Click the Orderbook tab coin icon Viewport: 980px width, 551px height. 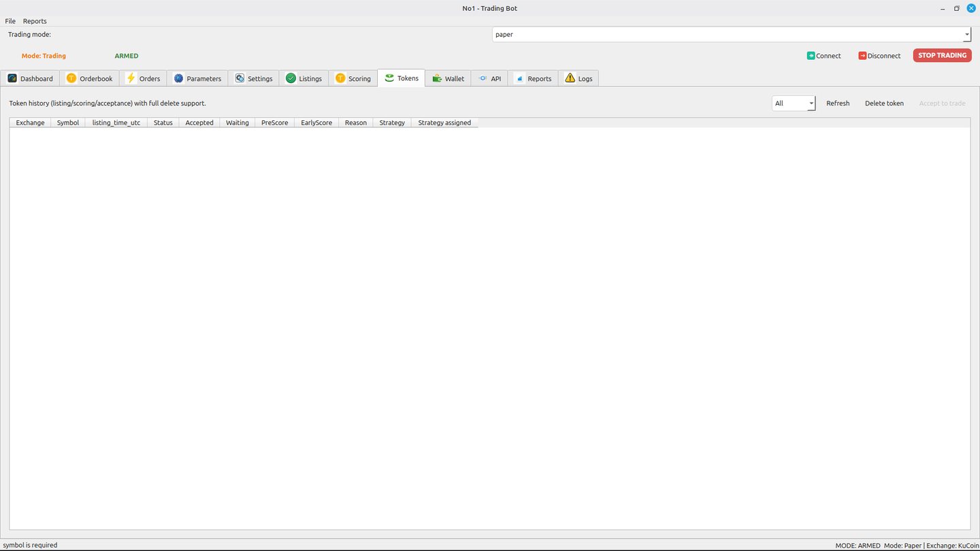click(x=71, y=78)
